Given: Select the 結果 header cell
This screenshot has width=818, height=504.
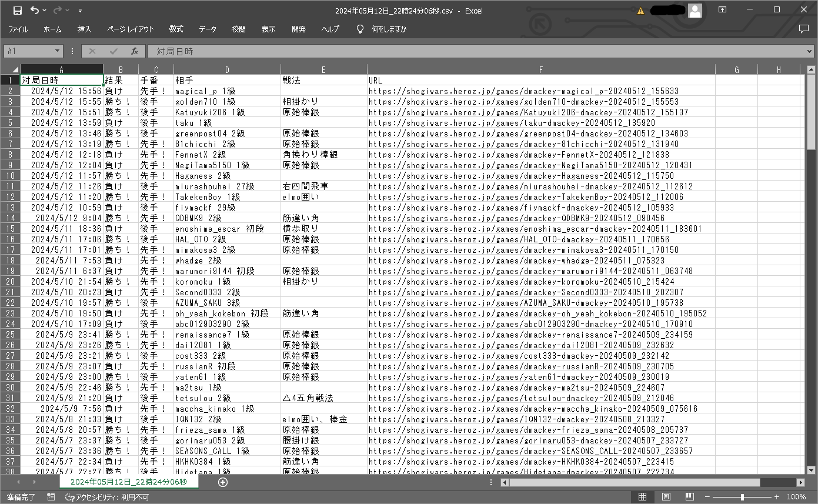Looking at the screenshot, I should click(121, 81).
